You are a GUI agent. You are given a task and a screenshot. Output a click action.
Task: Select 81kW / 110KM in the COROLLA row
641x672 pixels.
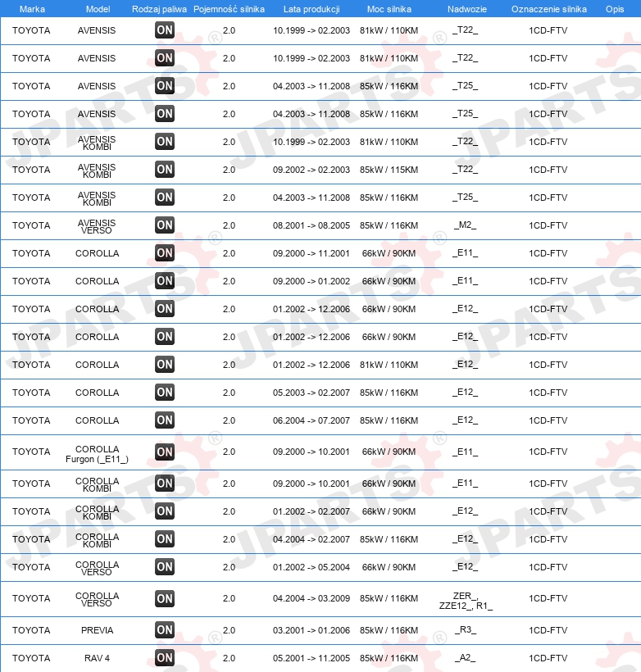pyautogui.click(x=389, y=365)
